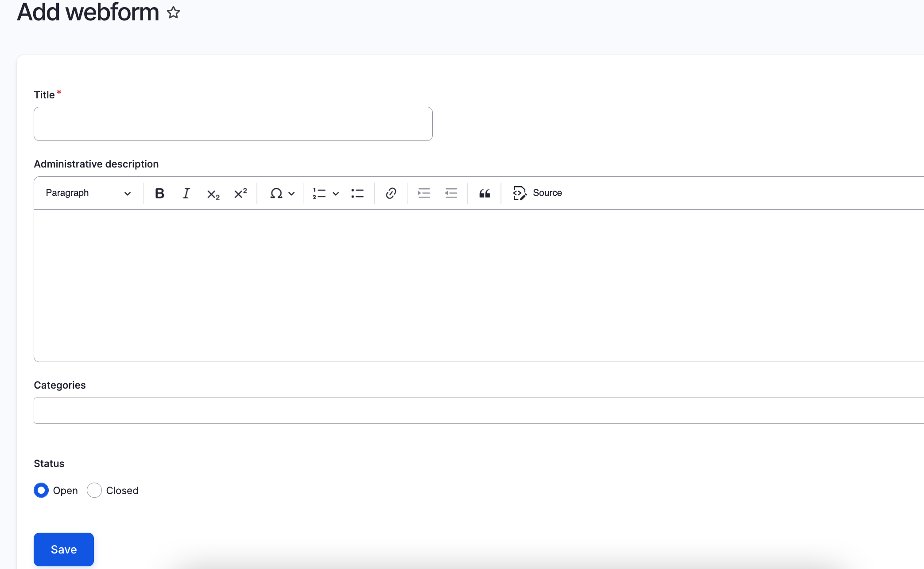Apply superscript formatting
The width and height of the screenshot is (924, 569).
point(240,193)
